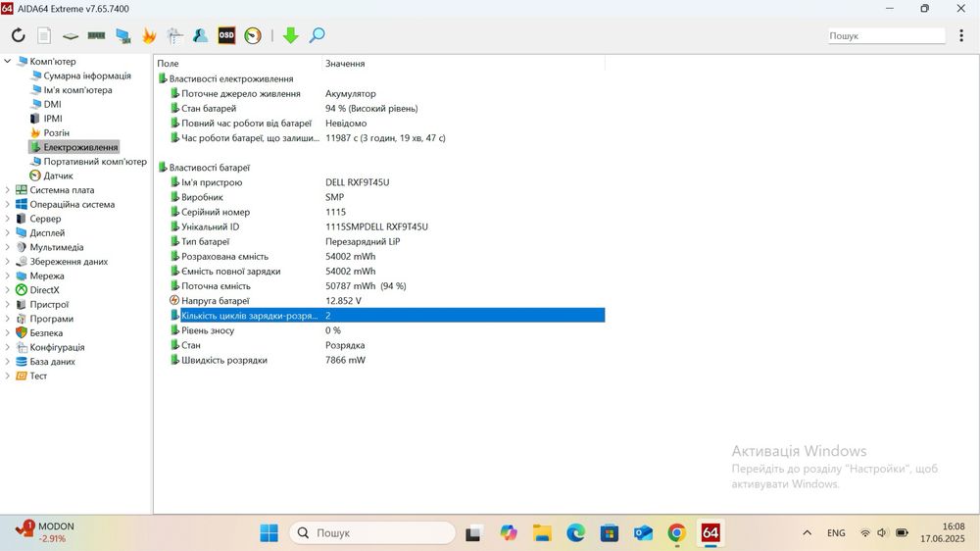This screenshot has height=551, width=980.
Task: Show hidden tray icons chevron
Action: coord(807,533)
